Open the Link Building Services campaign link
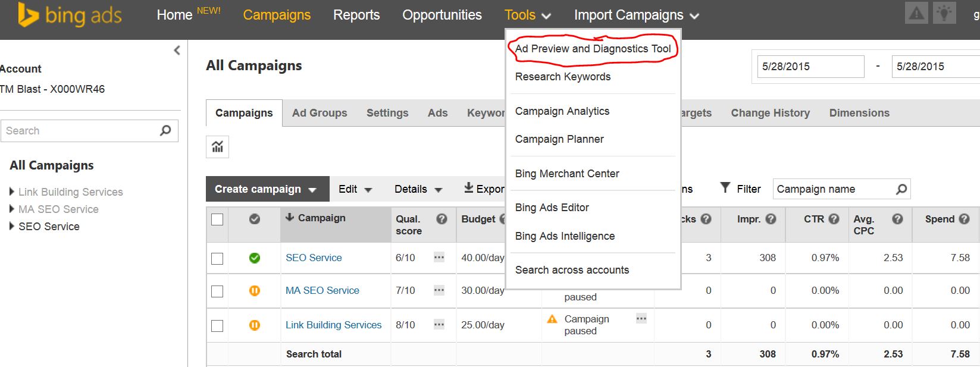The height and width of the screenshot is (367, 980). click(333, 325)
